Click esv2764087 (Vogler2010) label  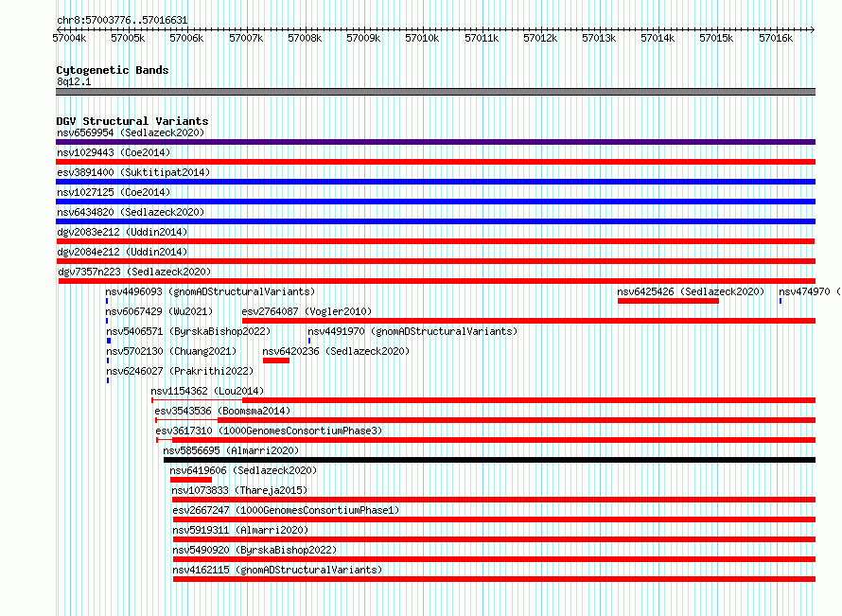[x=307, y=311]
